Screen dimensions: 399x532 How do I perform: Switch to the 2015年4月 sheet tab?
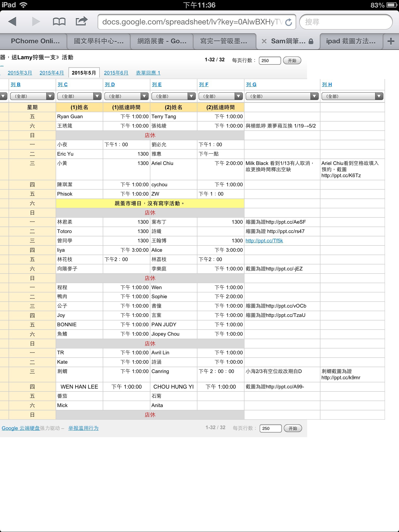[52, 73]
